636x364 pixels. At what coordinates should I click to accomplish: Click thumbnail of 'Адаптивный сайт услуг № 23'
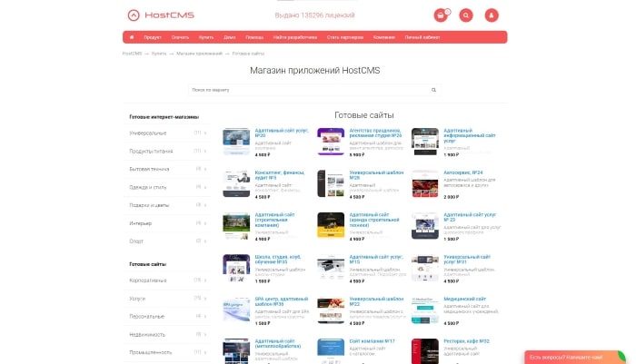[424, 226]
